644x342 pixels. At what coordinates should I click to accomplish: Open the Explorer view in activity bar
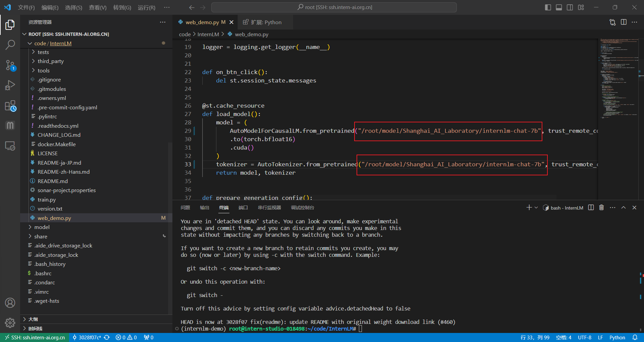pyautogui.click(x=10, y=24)
